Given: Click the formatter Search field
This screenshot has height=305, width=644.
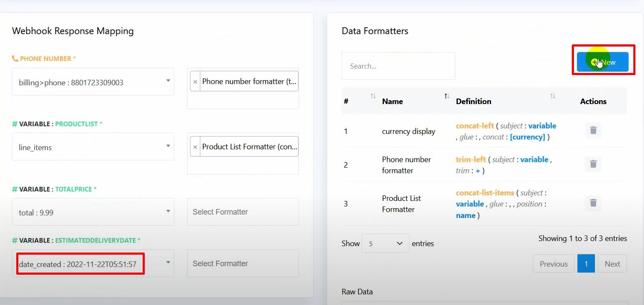Looking at the screenshot, I should pyautogui.click(x=398, y=66).
